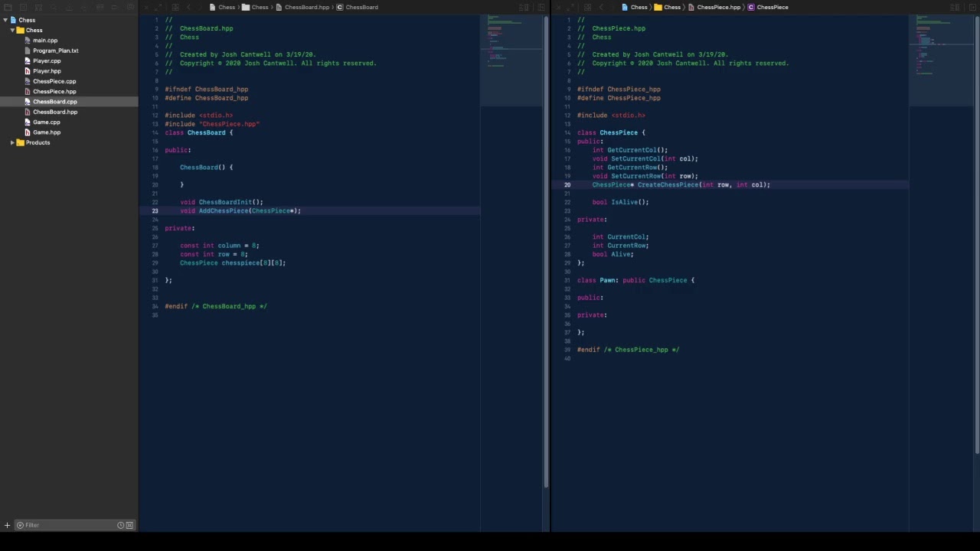The image size is (980, 551).
Task: Select ChessBoard.hpp in navigator
Action: coord(55,112)
